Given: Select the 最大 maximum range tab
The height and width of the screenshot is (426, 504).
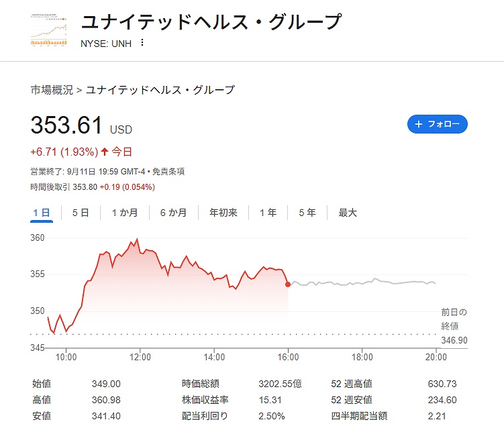Looking at the screenshot, I should 348,213.
